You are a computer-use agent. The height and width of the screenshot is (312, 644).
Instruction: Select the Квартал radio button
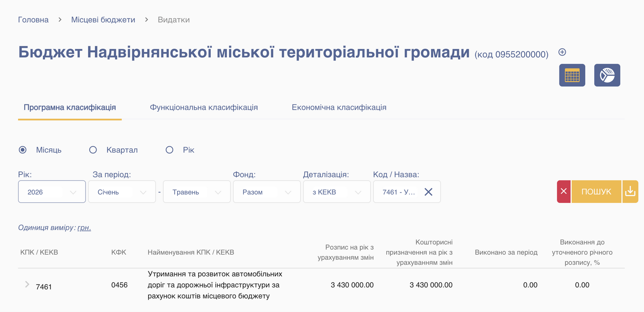[93, 150]
